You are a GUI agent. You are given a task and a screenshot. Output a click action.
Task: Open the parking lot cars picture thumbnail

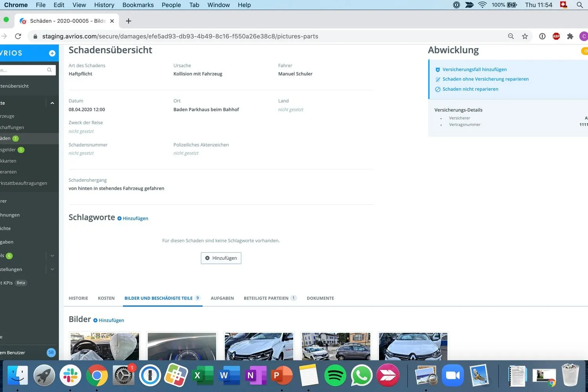pos(336,346)
